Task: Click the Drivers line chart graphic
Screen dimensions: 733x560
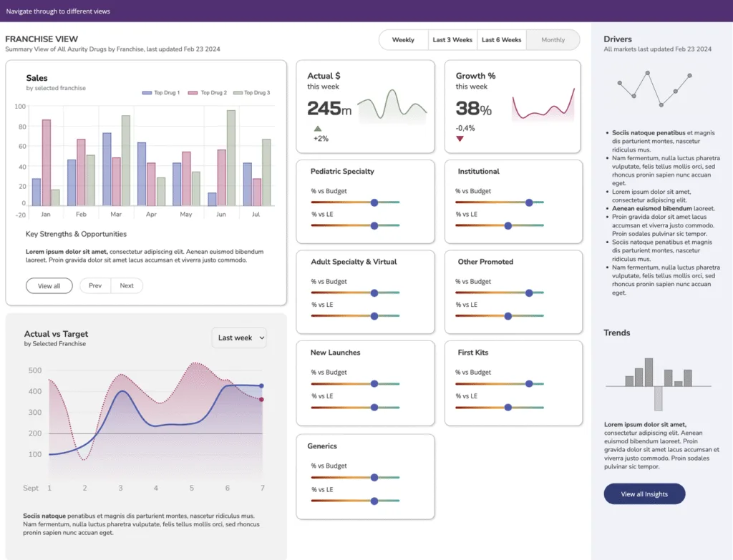Action: (654, 88)
